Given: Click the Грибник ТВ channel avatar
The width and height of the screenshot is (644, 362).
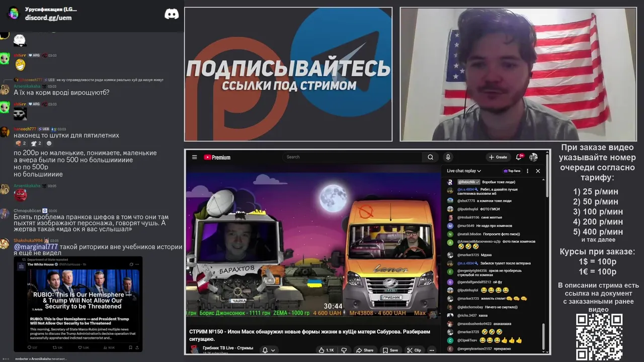Looking at the screenshot, I should [x=194, y=350].
